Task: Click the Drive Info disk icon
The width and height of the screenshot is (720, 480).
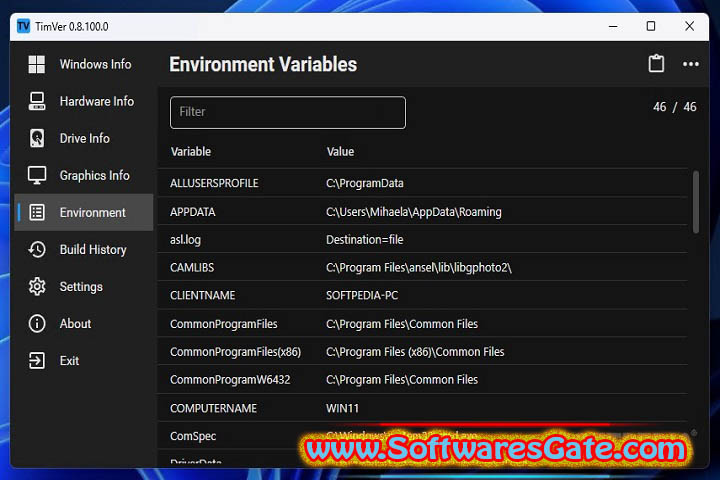Action: (37, 138)
